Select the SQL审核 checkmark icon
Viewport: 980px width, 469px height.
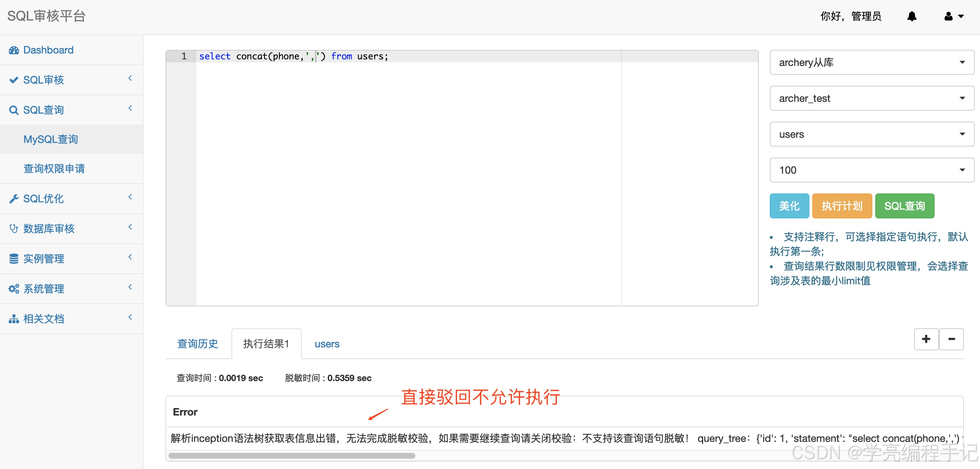14,80
